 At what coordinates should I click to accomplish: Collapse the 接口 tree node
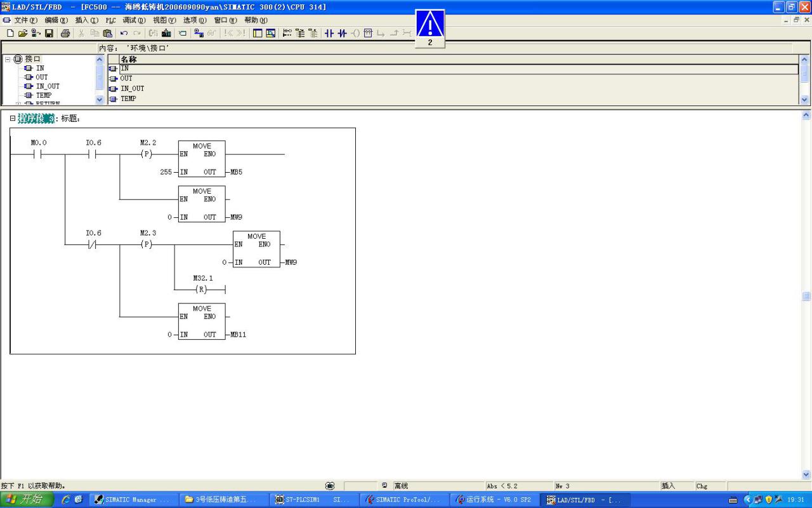pos(8,59)
